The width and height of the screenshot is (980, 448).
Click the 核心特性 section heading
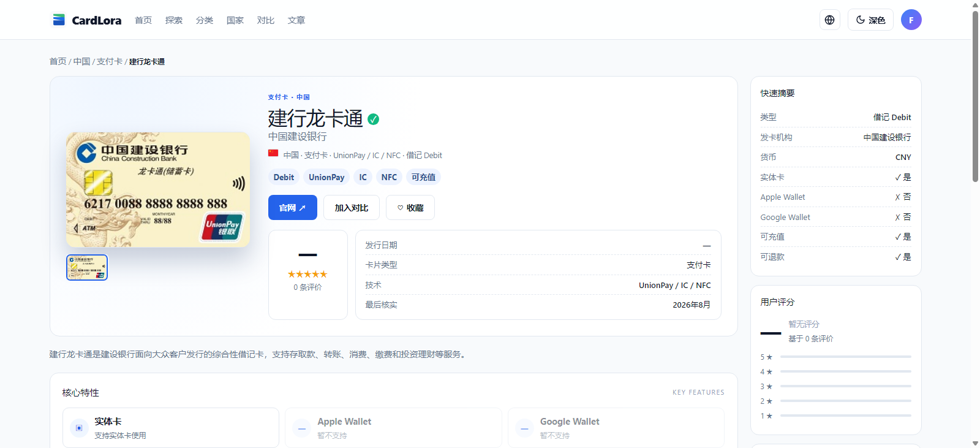click(81, 392)
